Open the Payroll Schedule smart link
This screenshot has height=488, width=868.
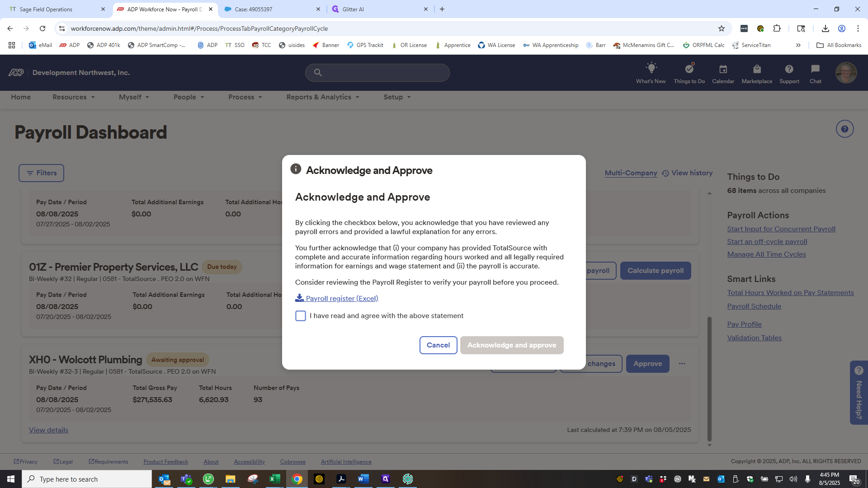(754, 306)
